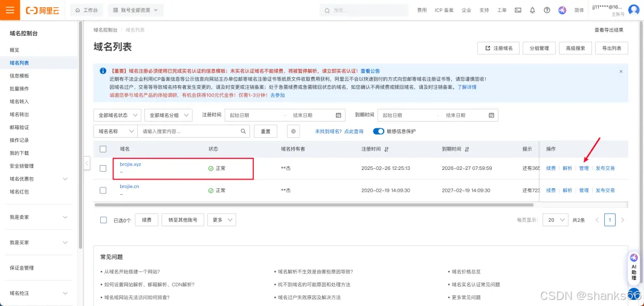This screenshot has width=644, height=306.
Task: Open the 全部域名状态 dropdown
Action: [117, 115]
